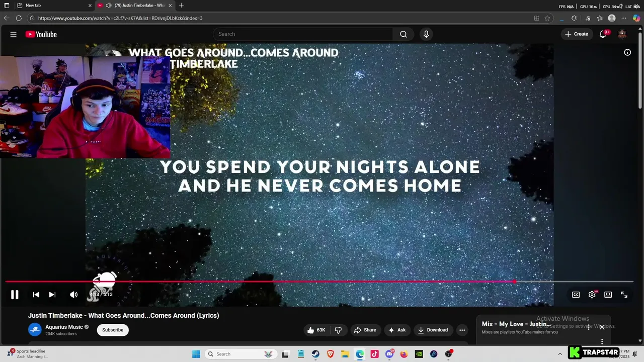Mute the video volume
This screenshot has height=362, width=644.
click(x=74, y=295)
